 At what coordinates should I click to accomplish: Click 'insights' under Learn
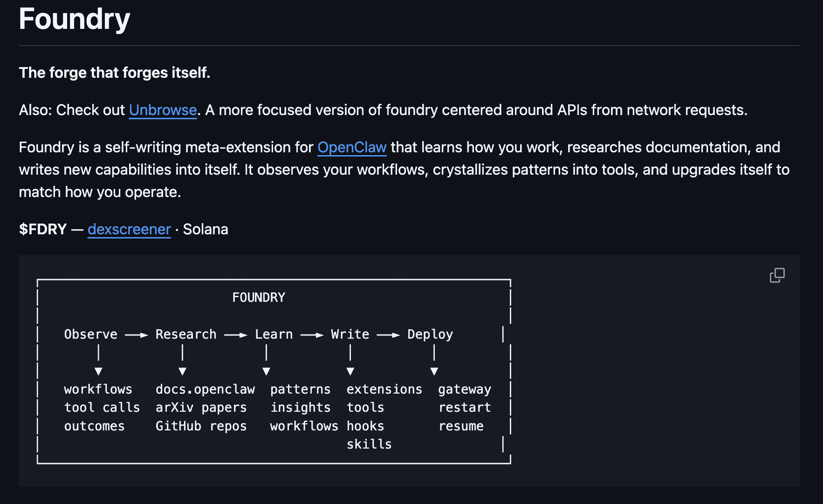(x=301, y=408)
